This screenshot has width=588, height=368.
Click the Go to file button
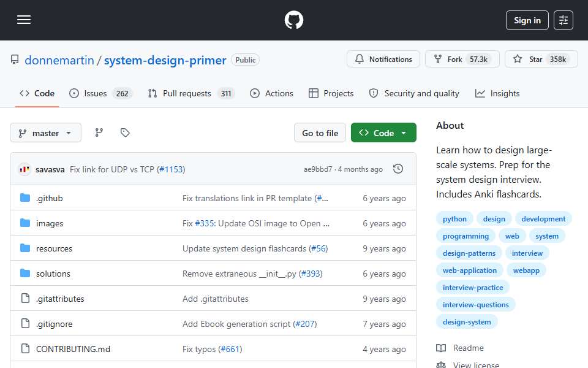pyautogui.click(x=320, y=133)
